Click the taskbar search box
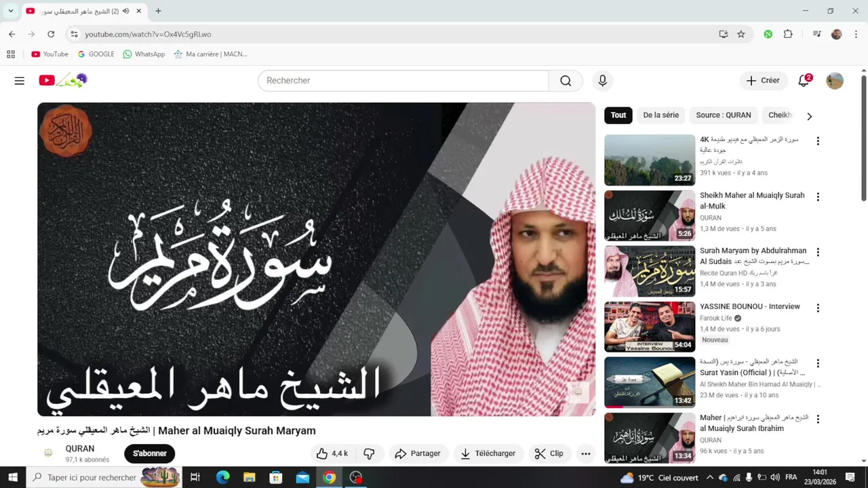The image size is (868, 488). pos(104,478)
